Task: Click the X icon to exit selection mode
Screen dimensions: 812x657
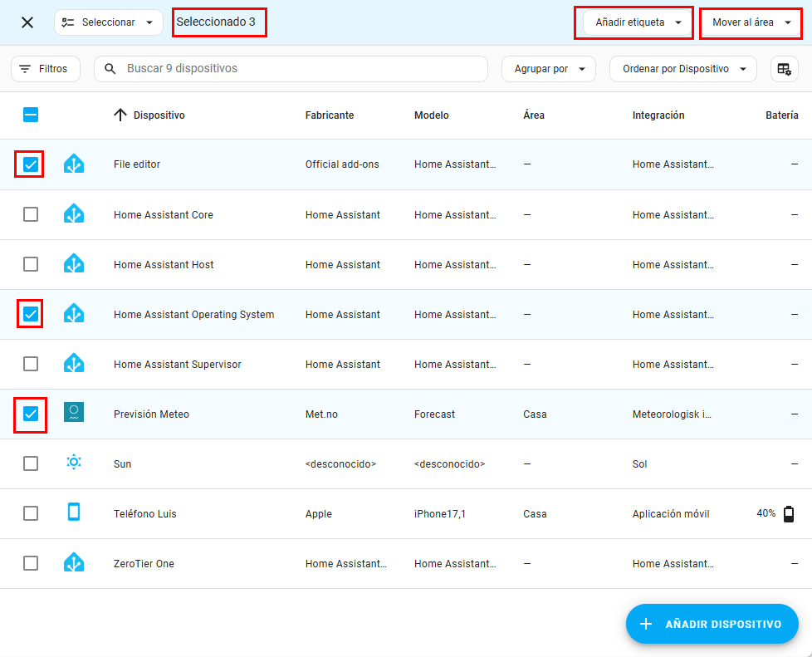Action: [27, 22]
